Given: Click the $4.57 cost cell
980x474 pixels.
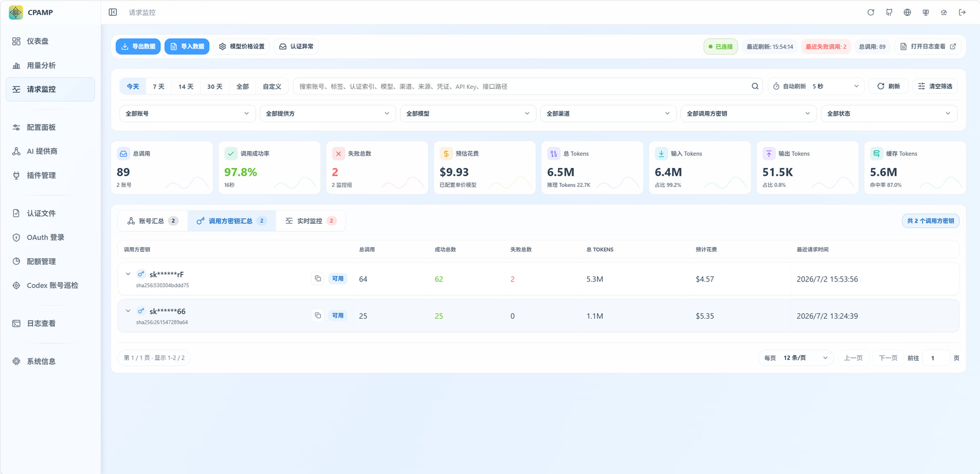Looking at the screenshot, I should [705, 279].
